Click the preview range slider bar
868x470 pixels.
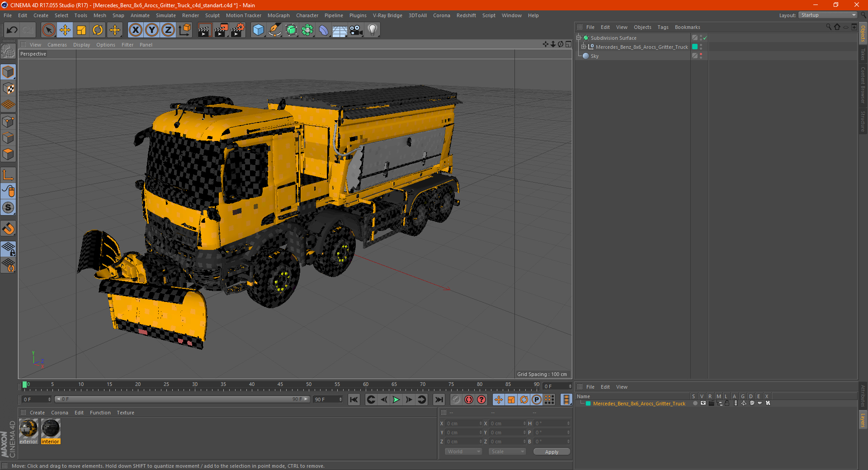[x=182, y=399]
